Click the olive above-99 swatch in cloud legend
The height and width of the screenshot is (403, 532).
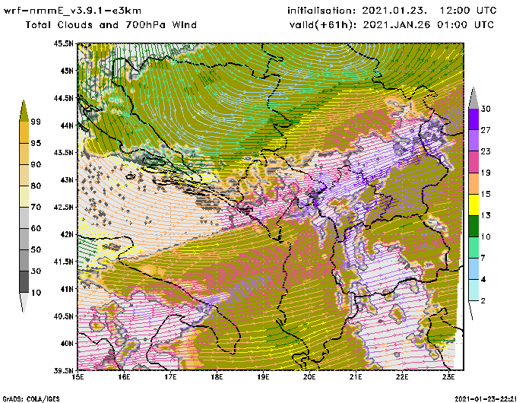(x=24, y=111)
